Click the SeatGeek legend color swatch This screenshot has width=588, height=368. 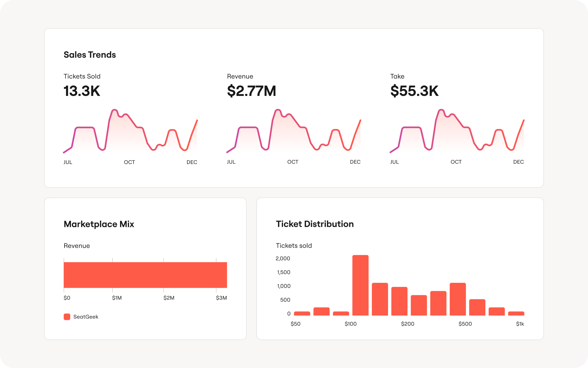[67, 317]
